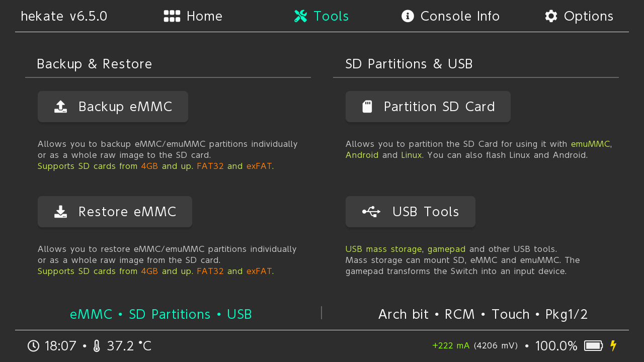
Task: Click the 100.0% battery percentage
Action: point(556,346)
